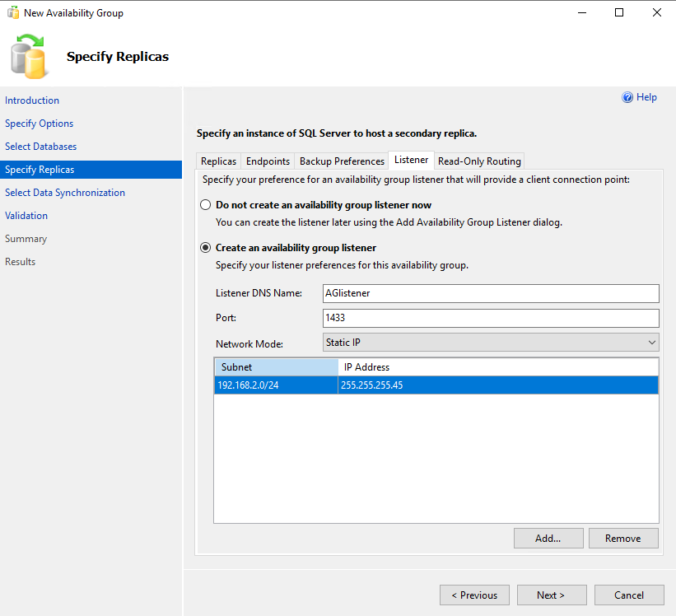Select 'Do not create an availability group listener now'

205,205
